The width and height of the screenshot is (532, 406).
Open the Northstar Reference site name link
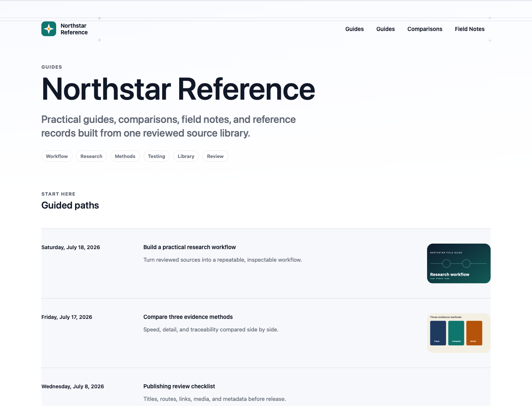tap(74, 29)
